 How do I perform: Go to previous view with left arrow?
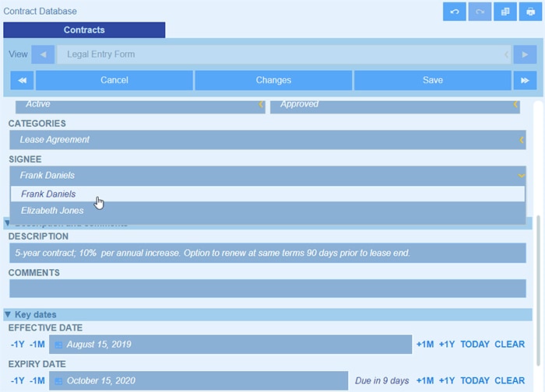point(42,54)
